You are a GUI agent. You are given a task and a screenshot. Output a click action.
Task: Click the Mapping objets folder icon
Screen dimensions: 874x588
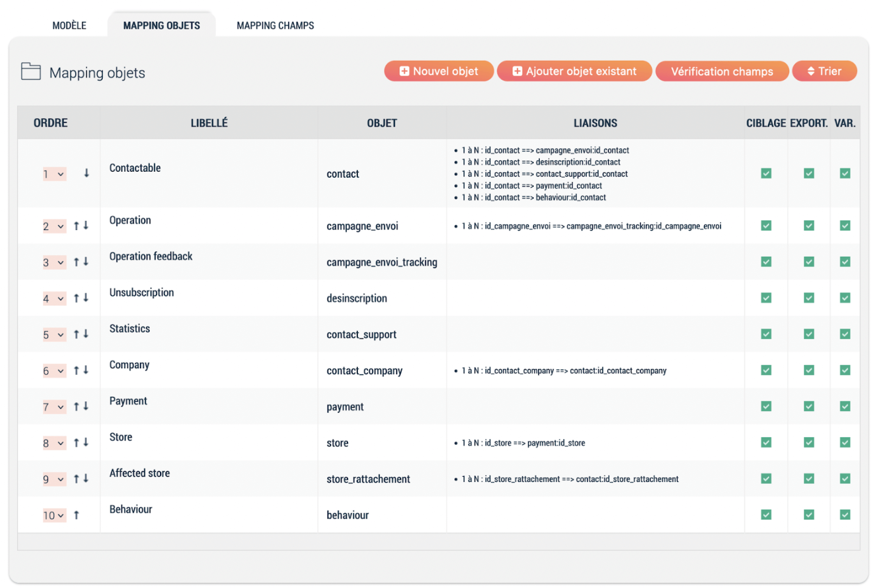click(x=31, y=72)
